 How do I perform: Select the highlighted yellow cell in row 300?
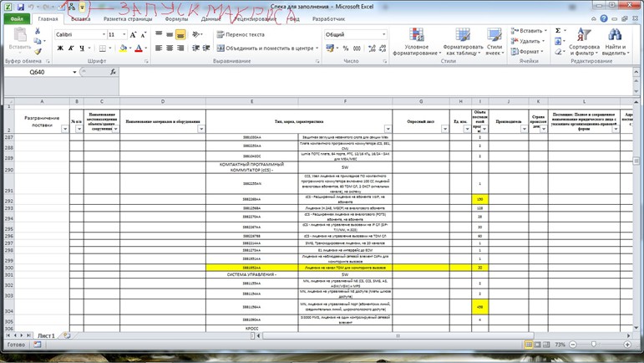tap(479, 268)
